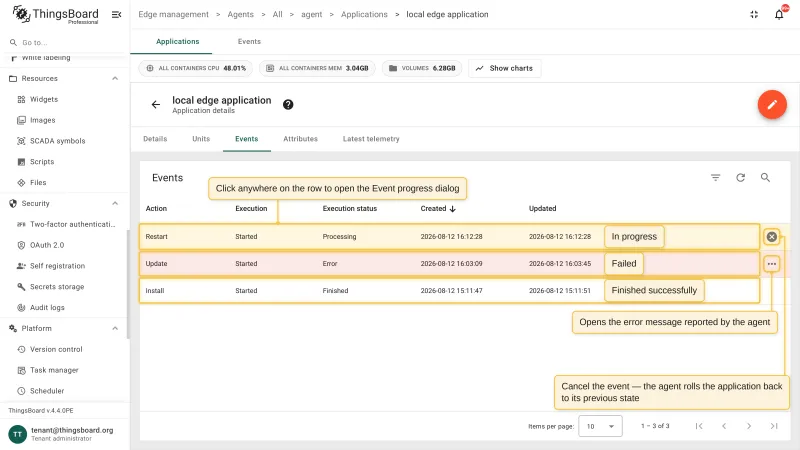Go to the first page
800x450 pixels.
click(x=699, y=426)
